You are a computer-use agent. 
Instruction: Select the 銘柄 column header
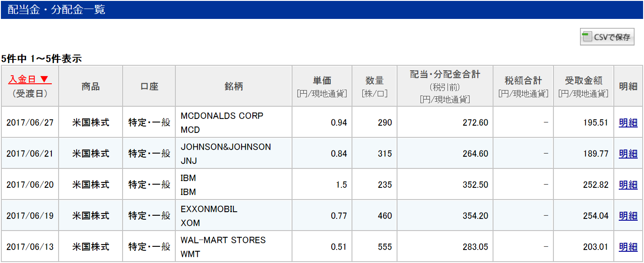coord(233,86)
